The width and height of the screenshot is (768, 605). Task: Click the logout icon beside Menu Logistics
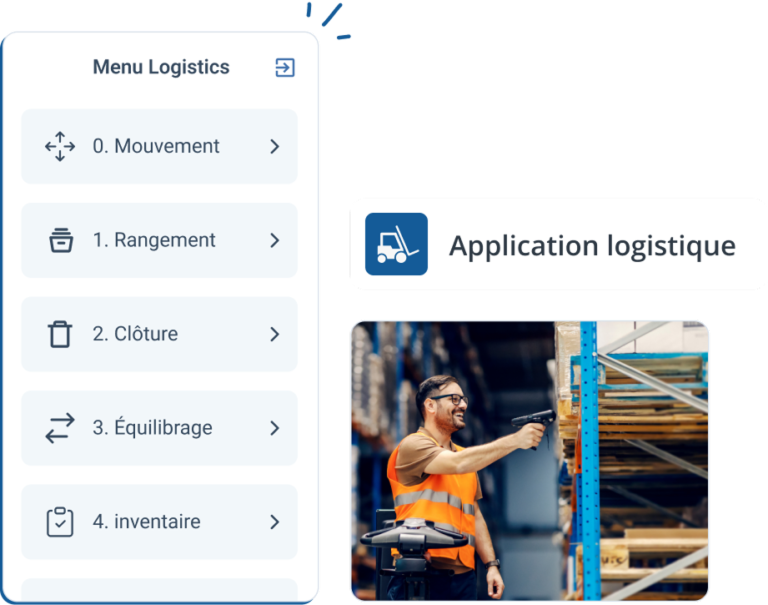pos(285,68)
